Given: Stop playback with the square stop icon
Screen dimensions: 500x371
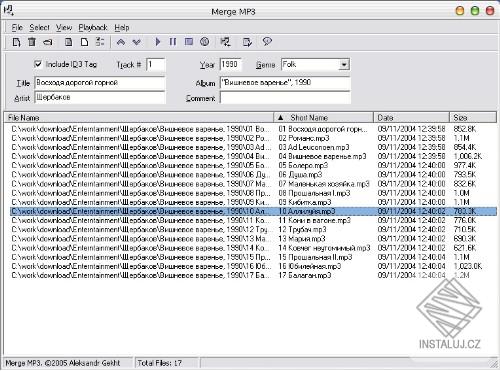Looking at the screenshot, I should pyautogui.click(x=189, y=42).
